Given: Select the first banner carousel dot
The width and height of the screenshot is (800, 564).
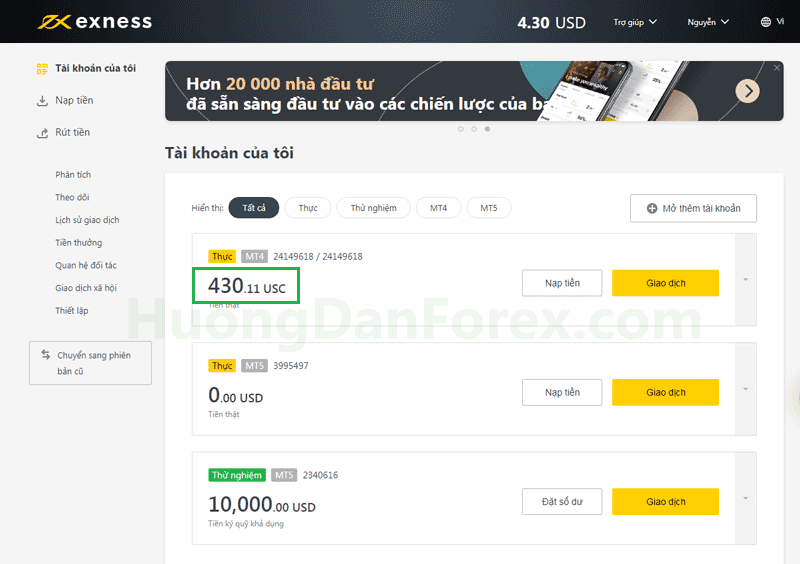Looking at the screenshot, I should point(460,129).
